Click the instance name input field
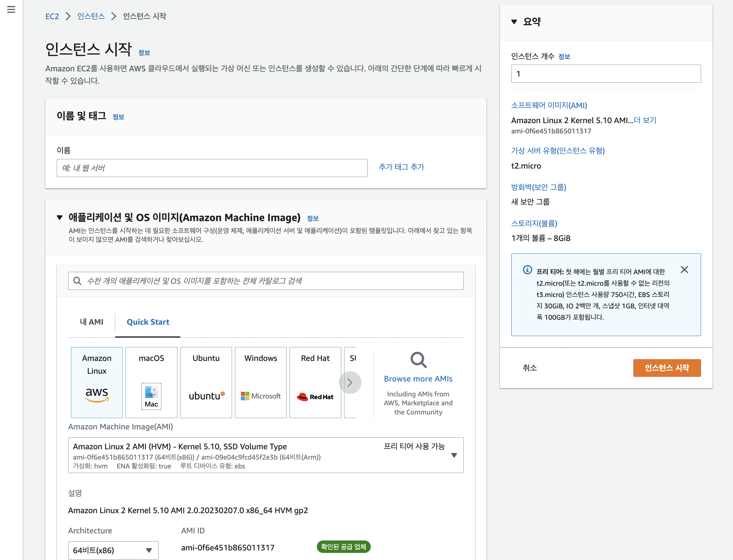 (x=212, y=168)
